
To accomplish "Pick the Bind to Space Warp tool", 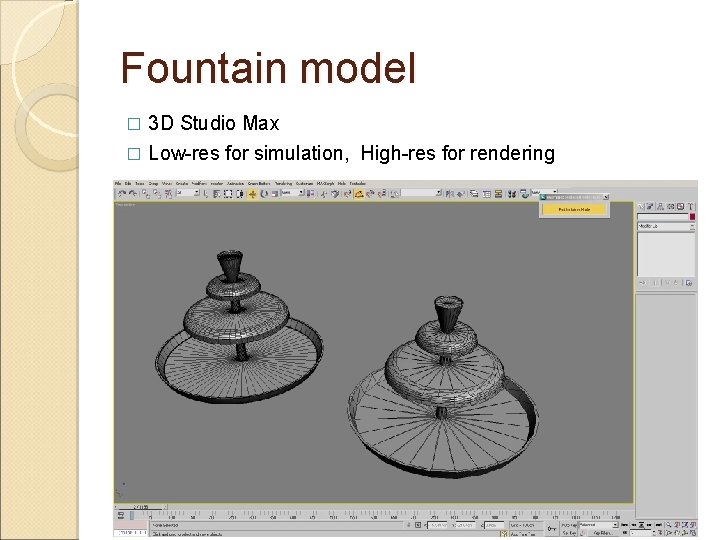I will point(168,194).
